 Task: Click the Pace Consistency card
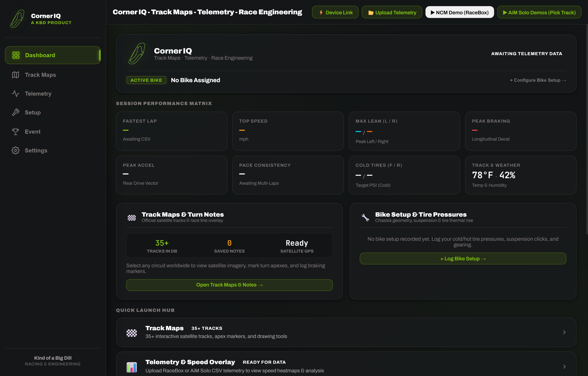tap(288, 175)
